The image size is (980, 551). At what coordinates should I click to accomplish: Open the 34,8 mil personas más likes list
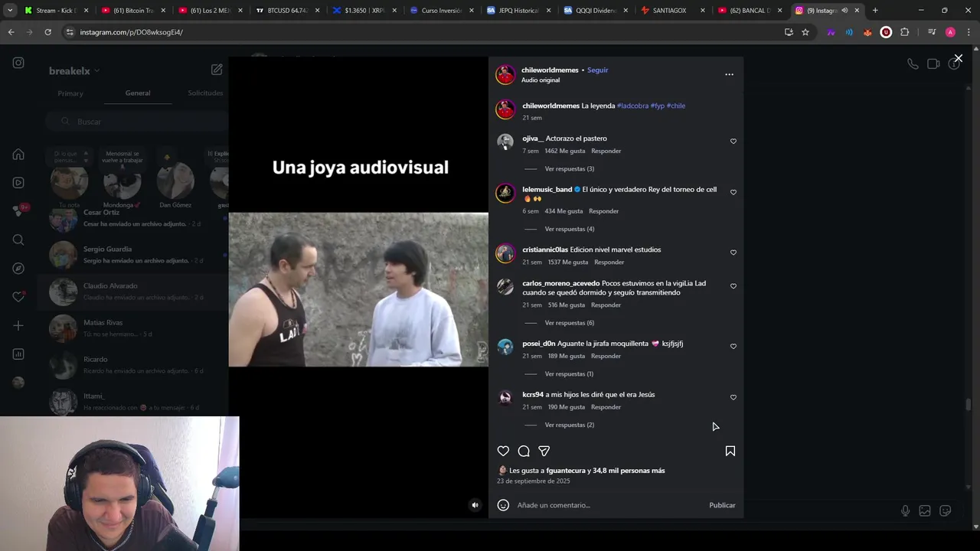[x=629, y=471]
